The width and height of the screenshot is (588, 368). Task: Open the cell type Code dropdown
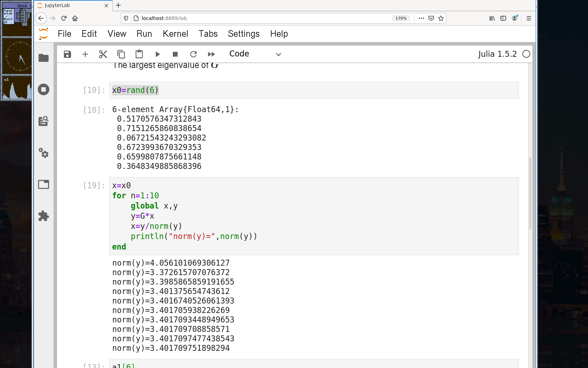coord(255,54)
